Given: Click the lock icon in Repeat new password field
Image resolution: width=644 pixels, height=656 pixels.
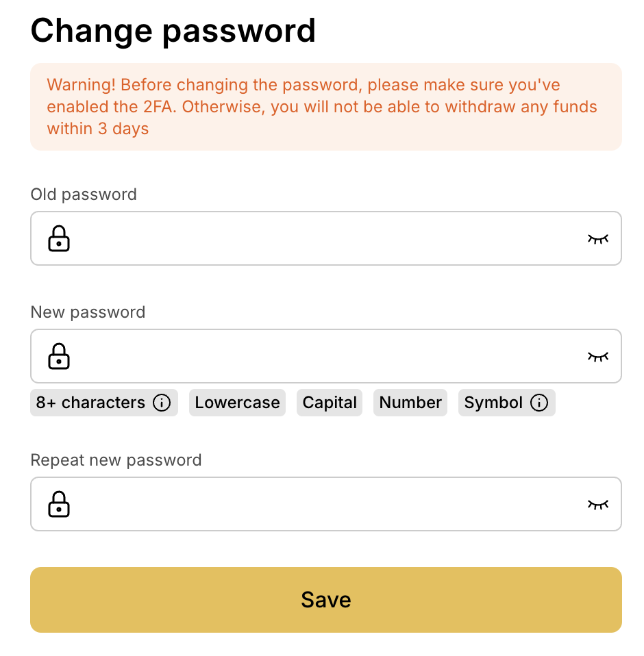Looking at the screenshot, I should pos(59,504).
